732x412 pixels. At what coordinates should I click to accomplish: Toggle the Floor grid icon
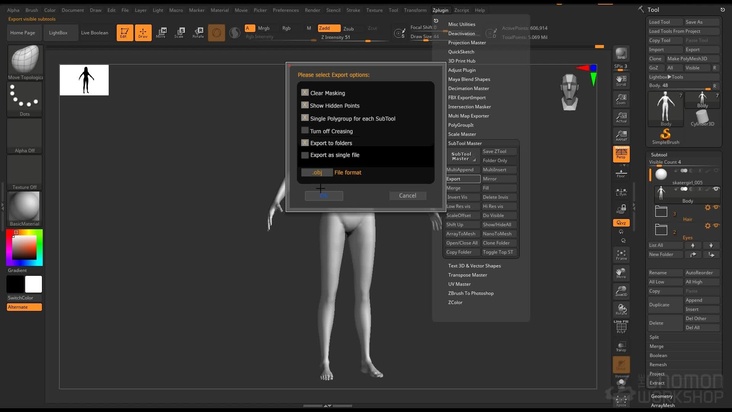[x=621, y=173]
